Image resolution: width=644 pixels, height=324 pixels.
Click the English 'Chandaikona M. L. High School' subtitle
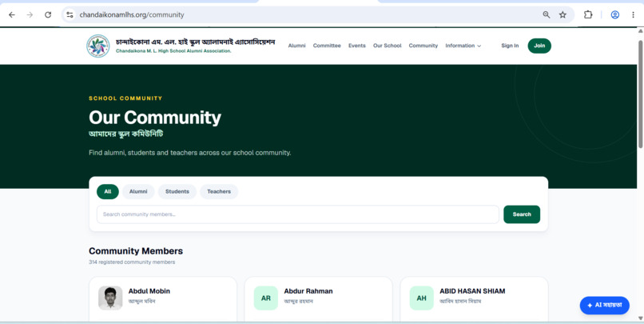pos(173,51)
